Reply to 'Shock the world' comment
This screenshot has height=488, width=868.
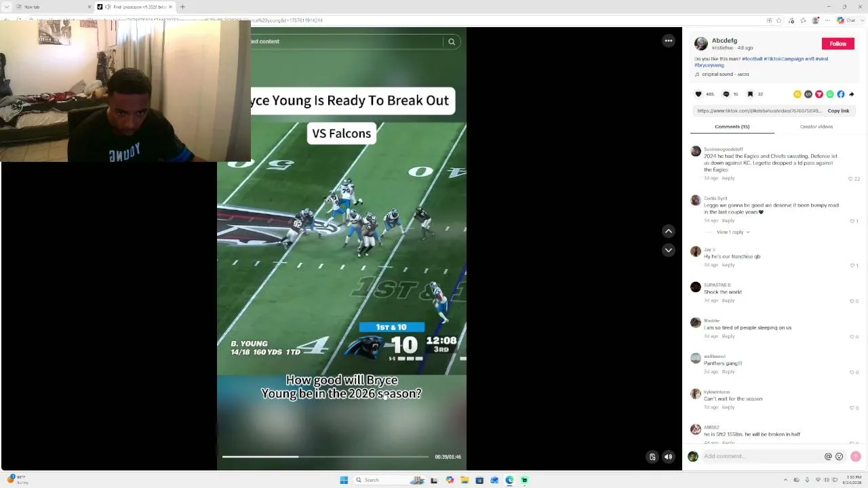pos(728,300)
